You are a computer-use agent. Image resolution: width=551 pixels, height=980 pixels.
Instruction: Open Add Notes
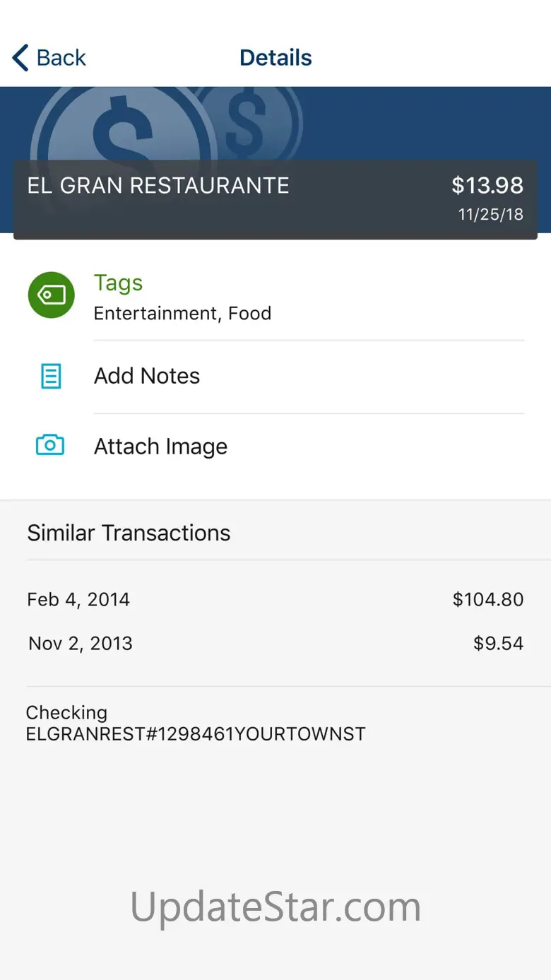pos(147,376)
